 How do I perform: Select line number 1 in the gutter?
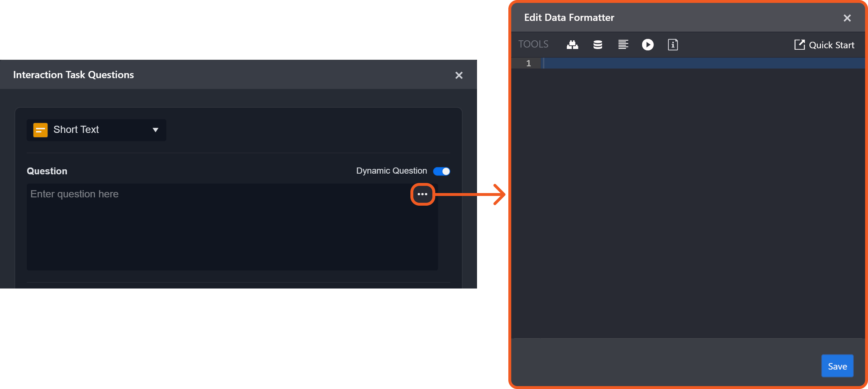[528, 63]
